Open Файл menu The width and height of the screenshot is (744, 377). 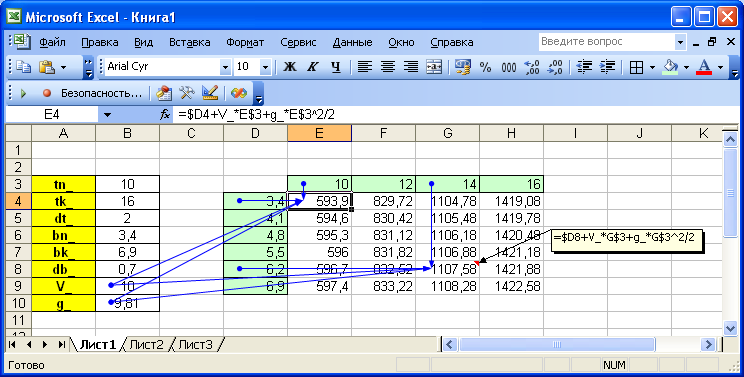(x=52, y=42)
